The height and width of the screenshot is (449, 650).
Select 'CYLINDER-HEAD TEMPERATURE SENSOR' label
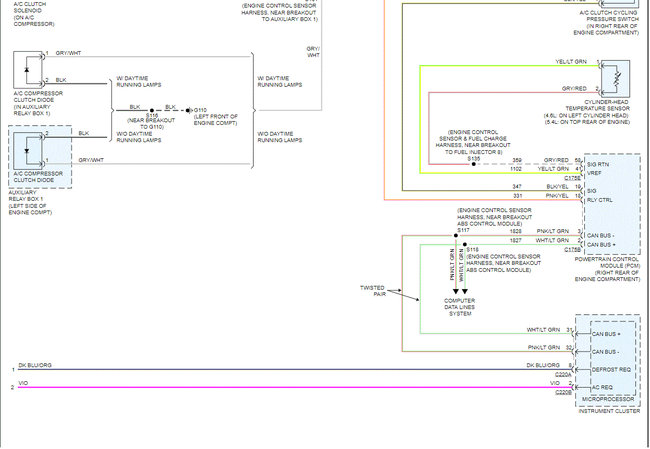click(597, 105)
